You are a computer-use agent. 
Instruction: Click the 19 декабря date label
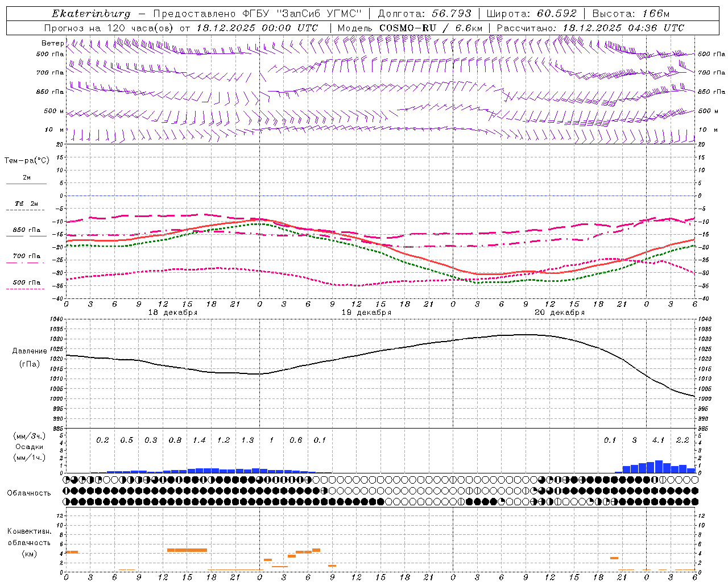tap(366, 313)
